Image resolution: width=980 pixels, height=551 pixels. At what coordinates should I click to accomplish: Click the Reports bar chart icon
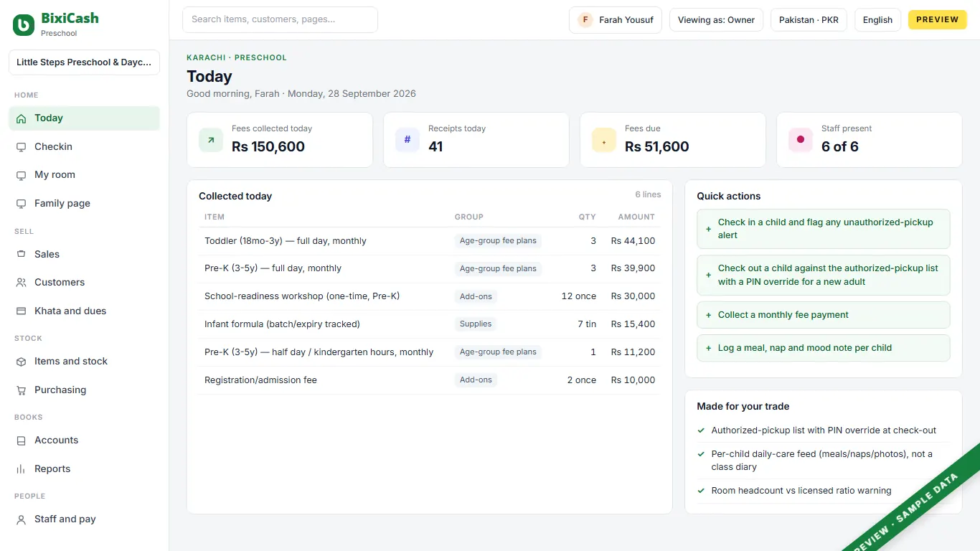pos(21,469)
